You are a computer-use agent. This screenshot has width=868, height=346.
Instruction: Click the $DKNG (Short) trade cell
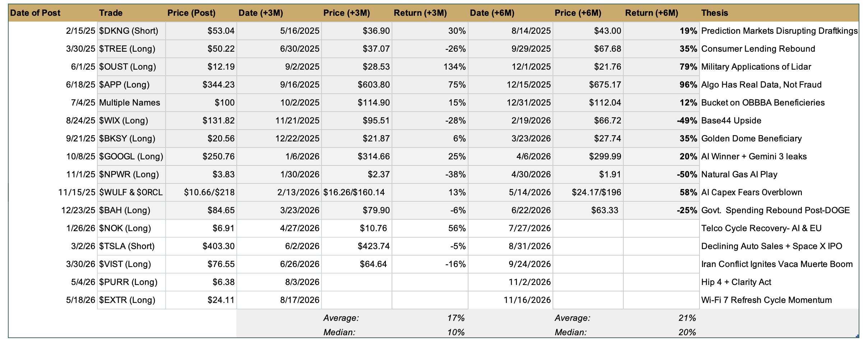coord(131,31)
